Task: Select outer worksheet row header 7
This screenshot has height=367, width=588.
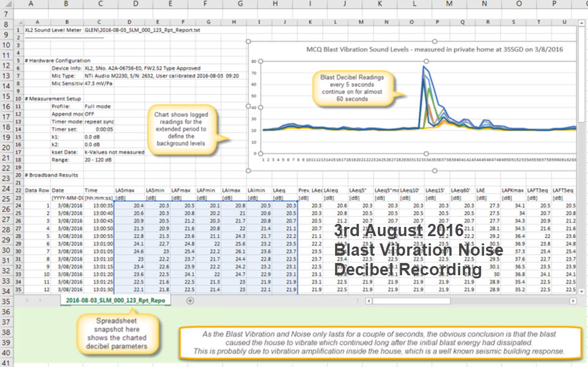Action: tap(6, 14)
